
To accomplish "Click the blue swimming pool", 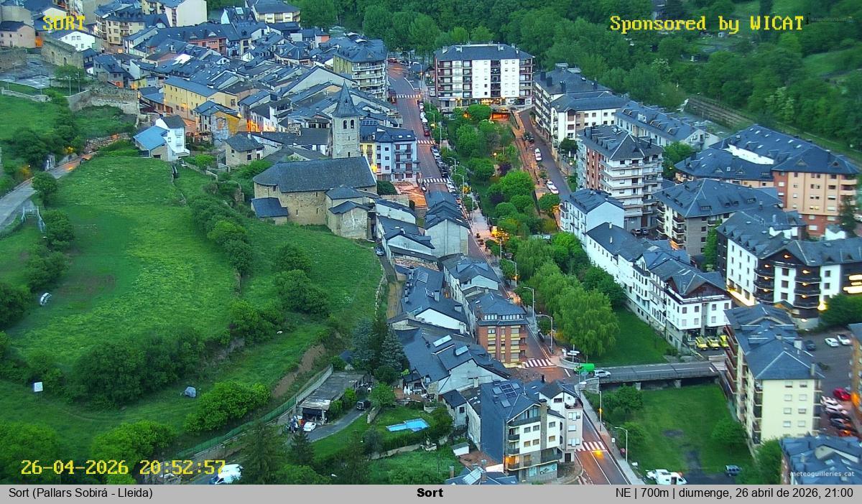I will [x=407, y=425].
